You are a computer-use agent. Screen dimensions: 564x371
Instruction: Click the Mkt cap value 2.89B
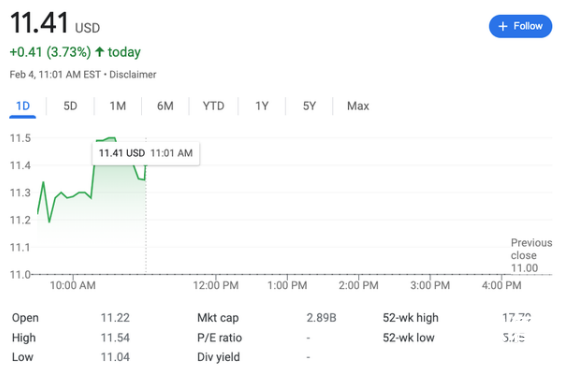[x=321, y=318]
